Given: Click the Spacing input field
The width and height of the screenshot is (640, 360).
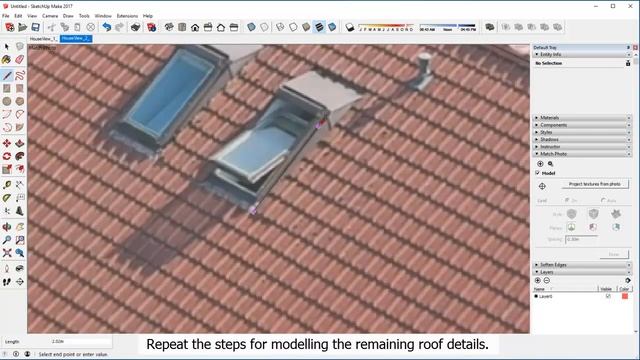Looking at the screenshot, I should (x=582, y=239).
